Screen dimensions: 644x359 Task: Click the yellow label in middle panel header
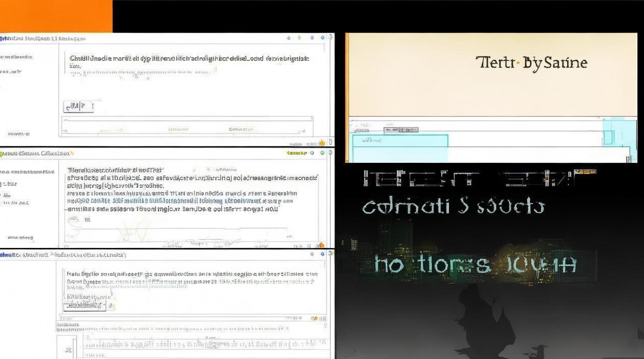(x=297, y=153)
